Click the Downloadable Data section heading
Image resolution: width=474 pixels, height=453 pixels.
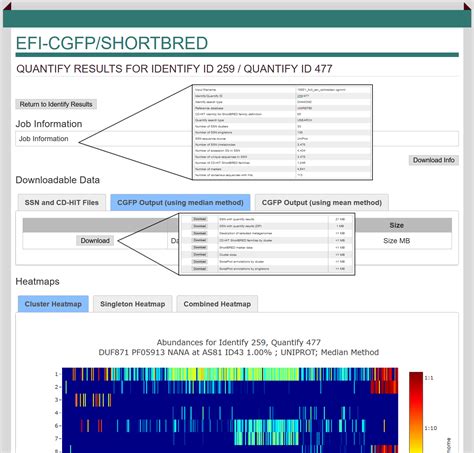[x=58, y=180]
